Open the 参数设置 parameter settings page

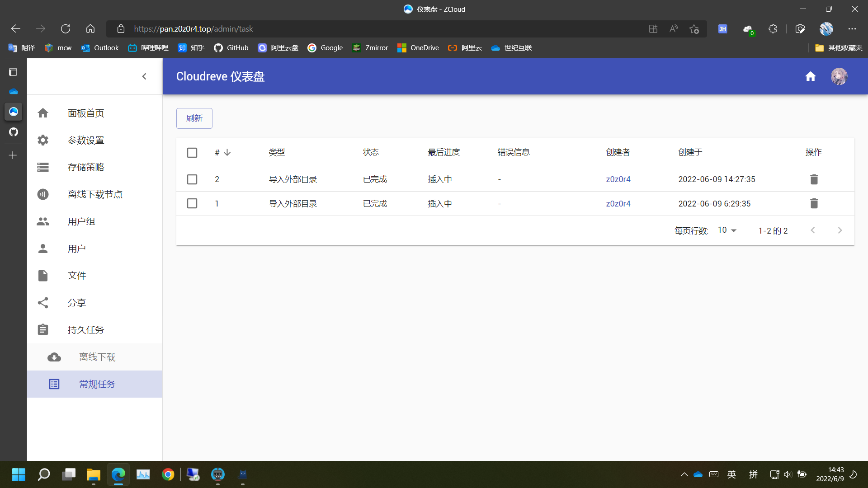pyautogui.click(x=85, y=140)
